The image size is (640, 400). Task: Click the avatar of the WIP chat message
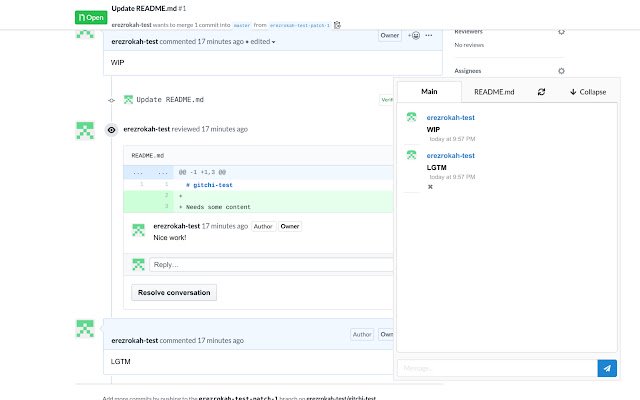(x=411, y=117)
